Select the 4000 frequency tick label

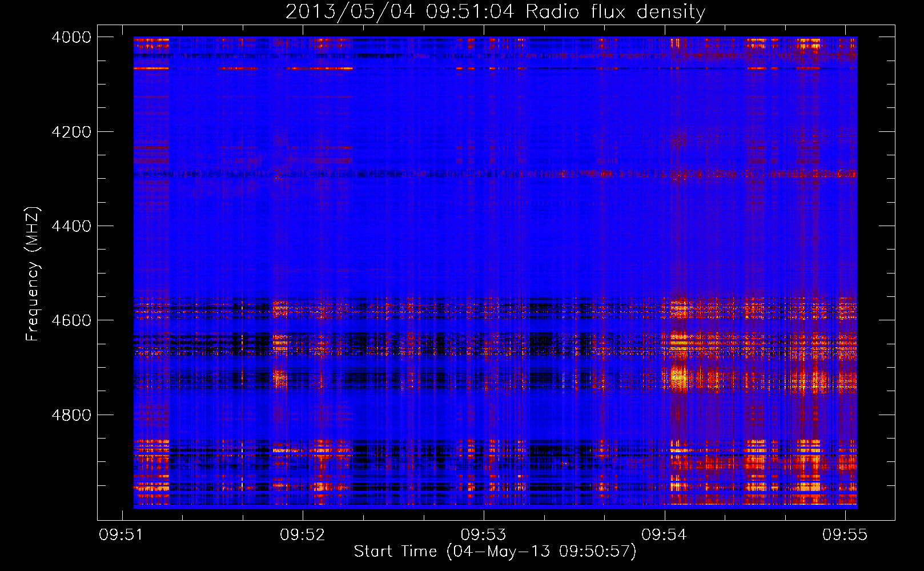[x=71, y=37]
